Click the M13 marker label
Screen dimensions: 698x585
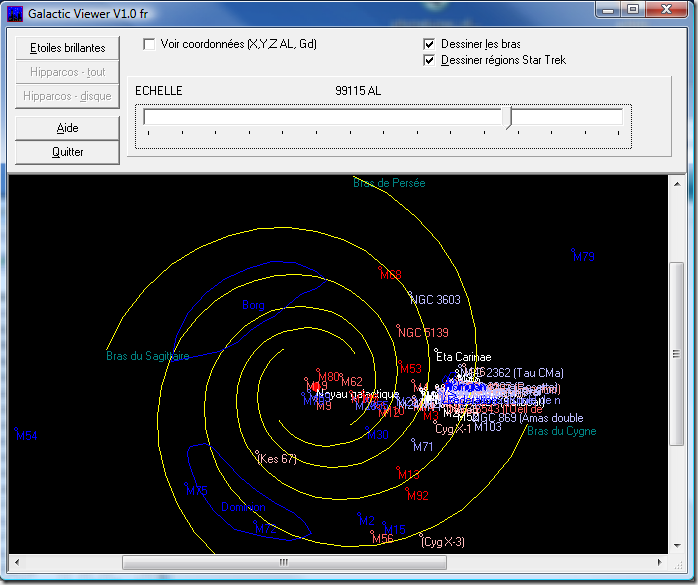[x=409, y=475]
